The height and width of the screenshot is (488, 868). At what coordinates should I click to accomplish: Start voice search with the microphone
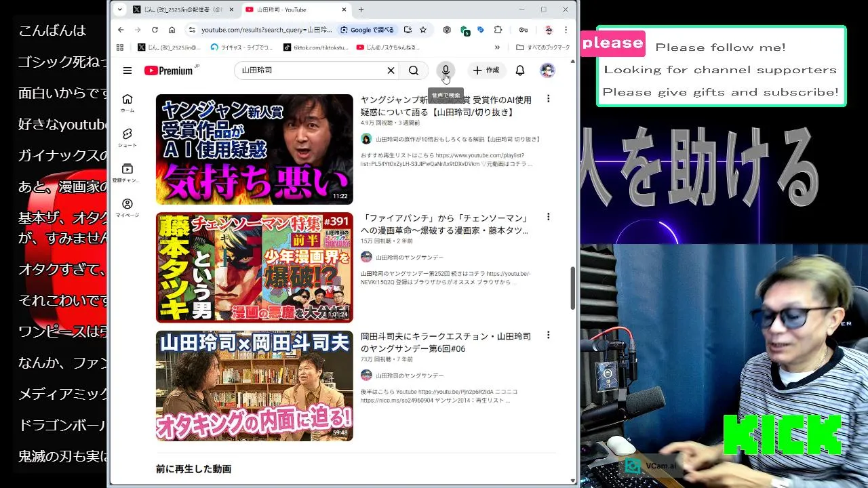pos(446,70)
